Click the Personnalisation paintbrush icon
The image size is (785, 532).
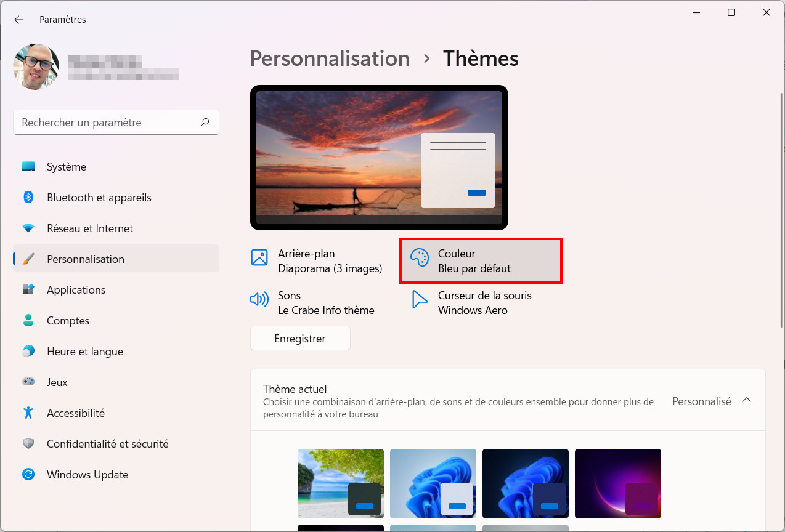pyautogui.click(x=28, y=259)
